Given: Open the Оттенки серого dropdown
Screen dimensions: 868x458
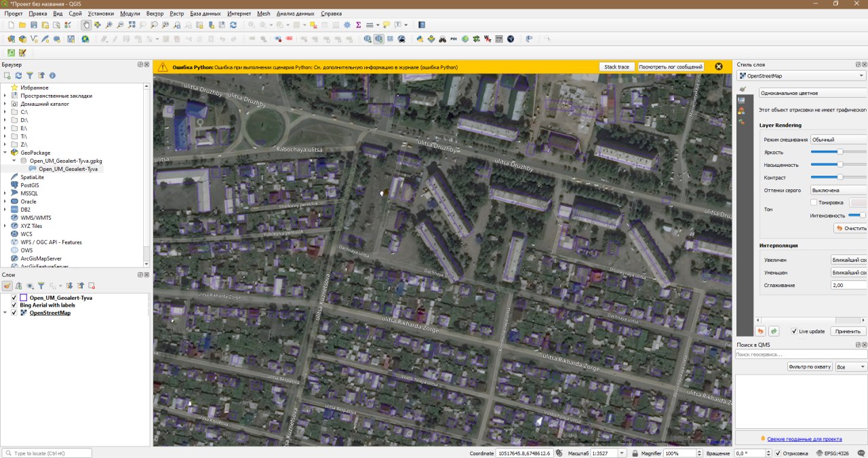Looking at the screenshot, I should pos(839,191).
